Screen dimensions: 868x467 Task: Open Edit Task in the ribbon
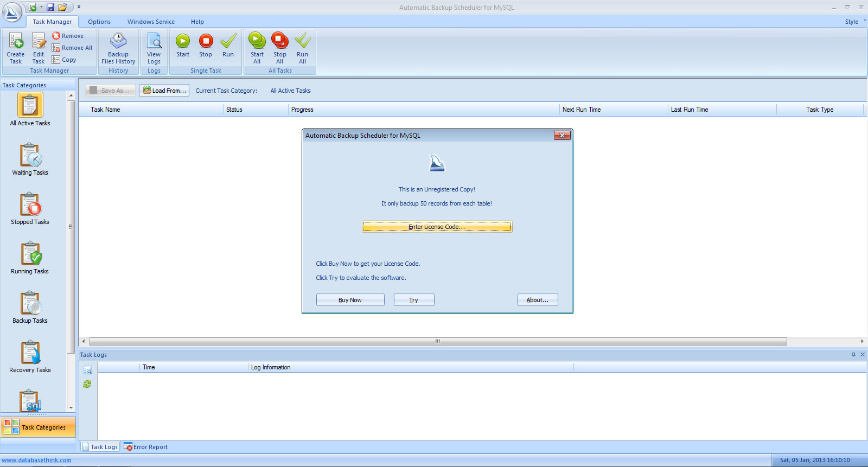tap(39, 48)
